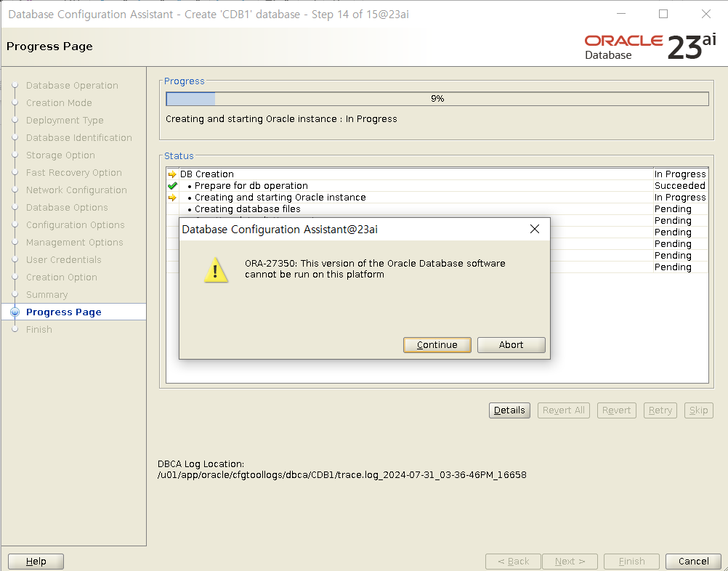The image size is (728, 571).
Task: Select the DB Creation status row
Action: (437, 174)
